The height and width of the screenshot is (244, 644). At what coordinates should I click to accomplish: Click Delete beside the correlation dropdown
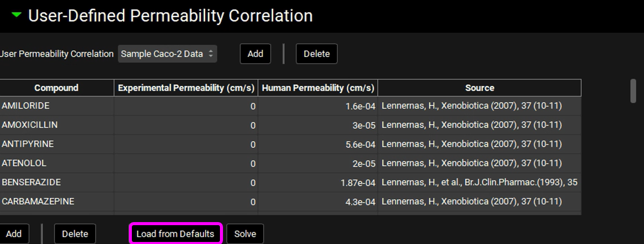point(316,54)
